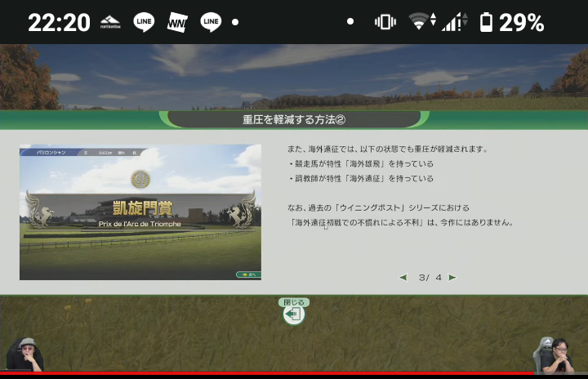Click the red video progress bar

click(x=266, y=373)
